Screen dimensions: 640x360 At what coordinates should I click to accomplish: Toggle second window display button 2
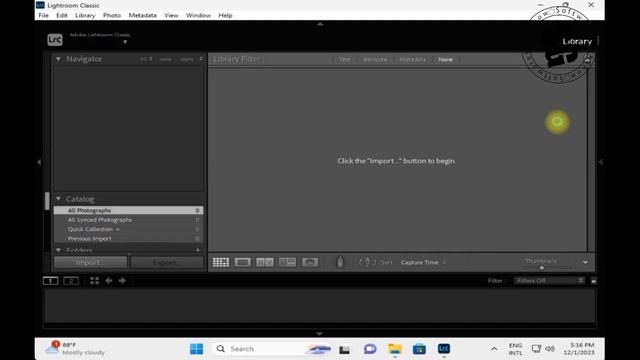[71, 281]
